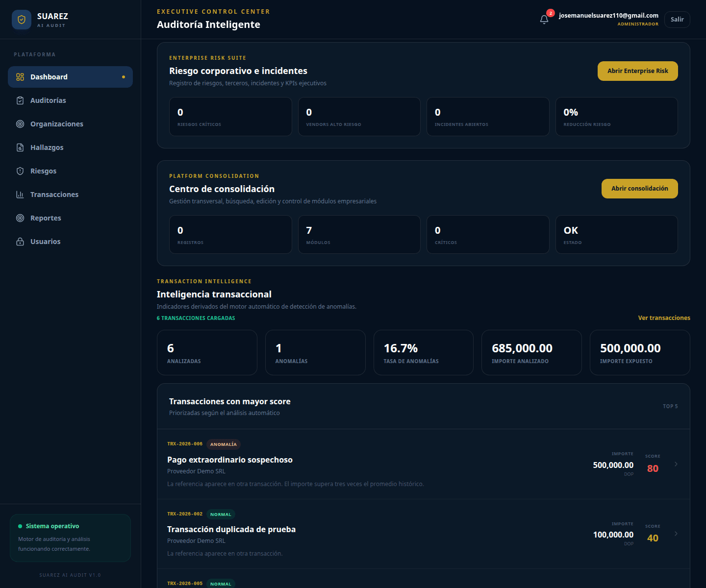Select the Importe Expuesto card

click(640, 353)
